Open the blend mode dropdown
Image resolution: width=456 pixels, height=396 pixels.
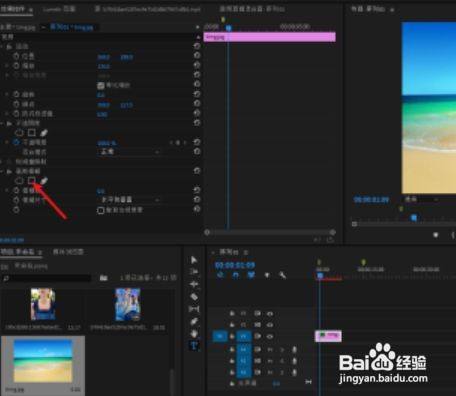pyautogui.click(x=129, y=152)
